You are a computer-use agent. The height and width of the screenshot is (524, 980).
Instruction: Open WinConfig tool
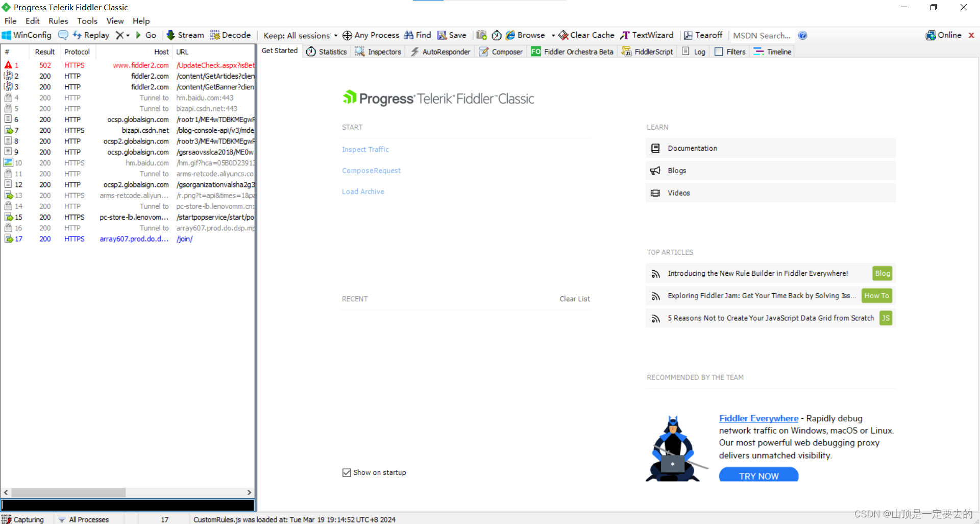click(x=27, y=35)
